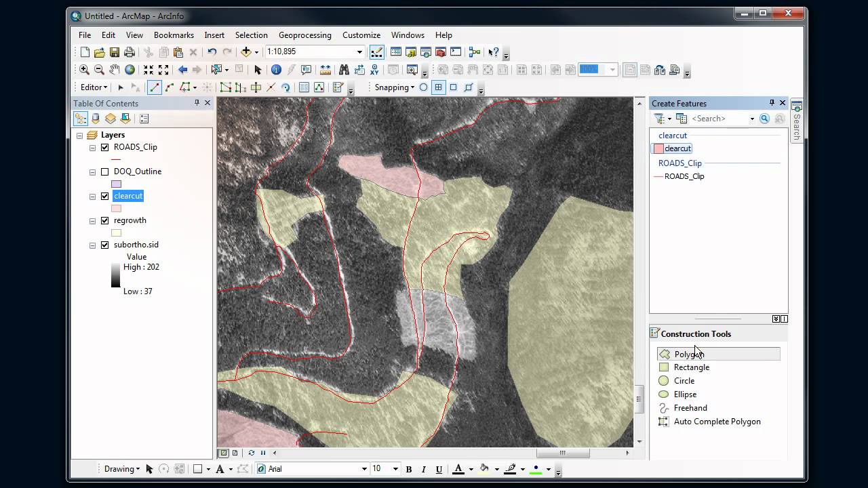The height and width of the screenshot is (488, 868).
Task: Select the ROADS_Clip line template
Action: pos(679,176)
